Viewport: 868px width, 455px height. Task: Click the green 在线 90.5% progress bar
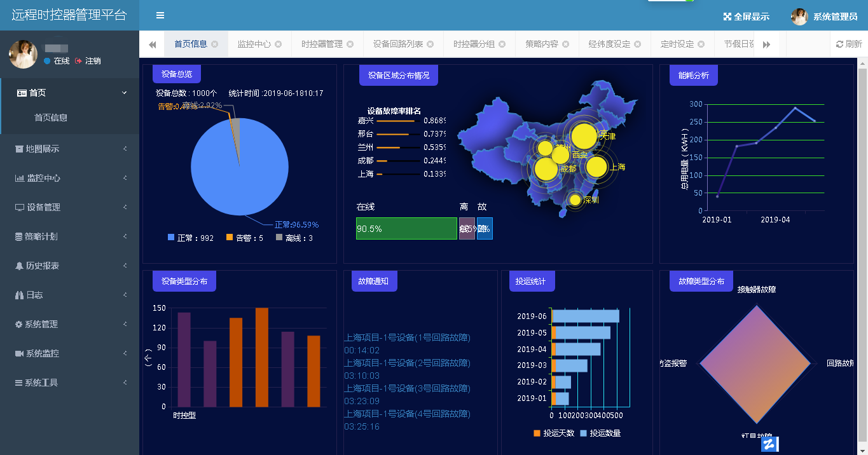coord(406,229)
